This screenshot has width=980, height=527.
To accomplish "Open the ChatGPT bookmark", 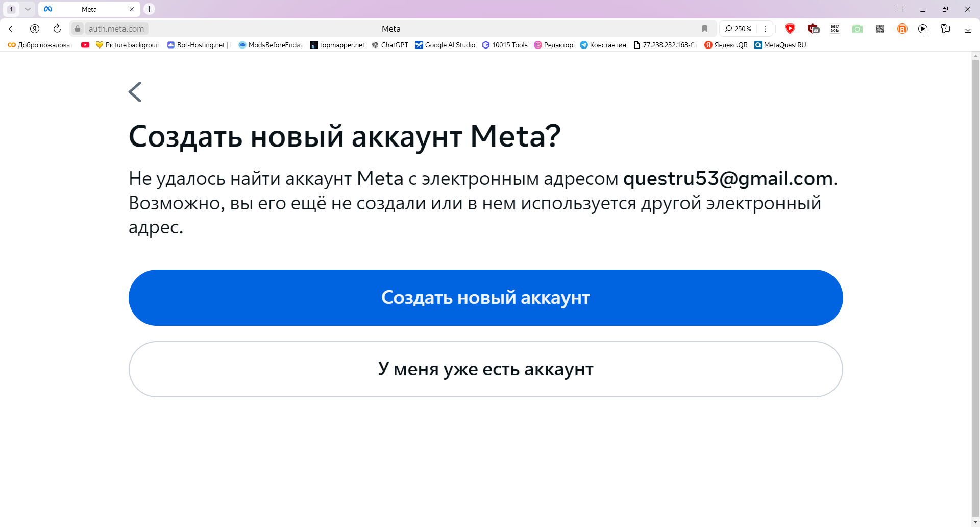I will coord(389,45).
